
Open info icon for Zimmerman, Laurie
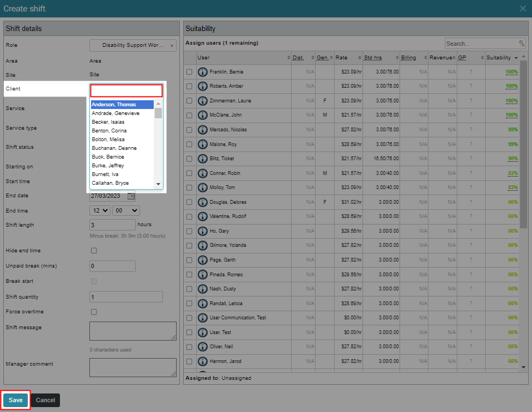click(x=203, y=101)
